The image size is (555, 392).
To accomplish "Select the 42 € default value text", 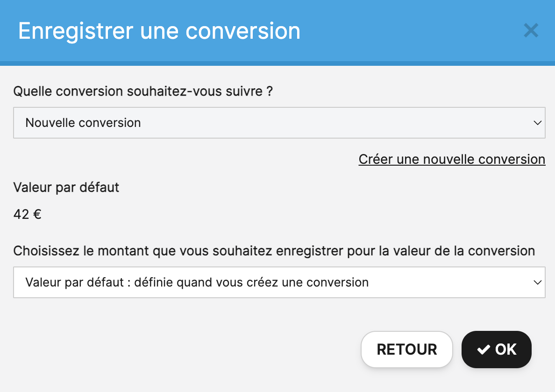I will [x=28, y=214].
